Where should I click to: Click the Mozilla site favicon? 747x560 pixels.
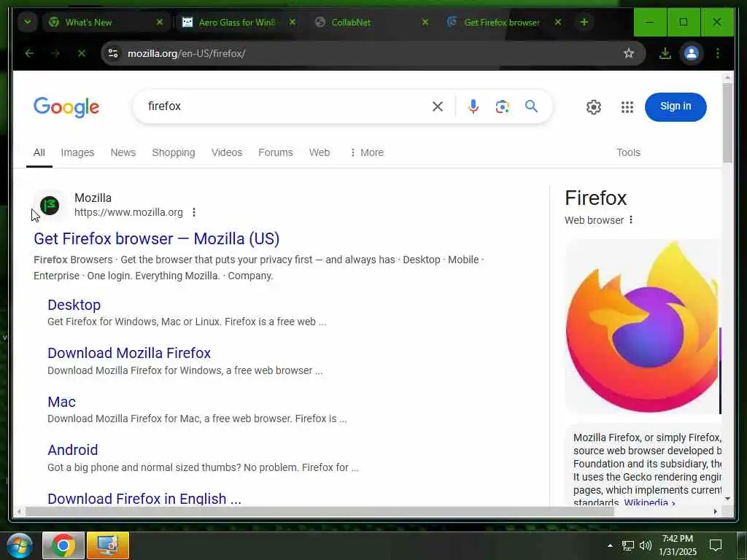50,206
